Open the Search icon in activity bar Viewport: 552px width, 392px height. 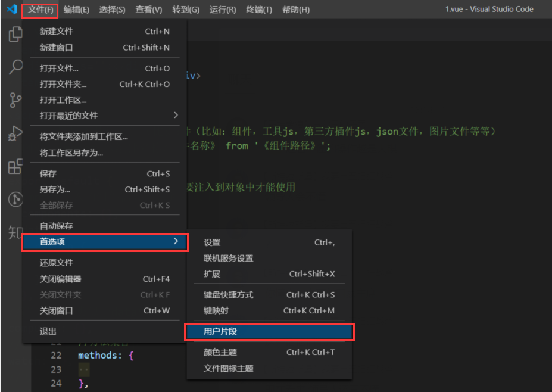click(x=15, y=67)
